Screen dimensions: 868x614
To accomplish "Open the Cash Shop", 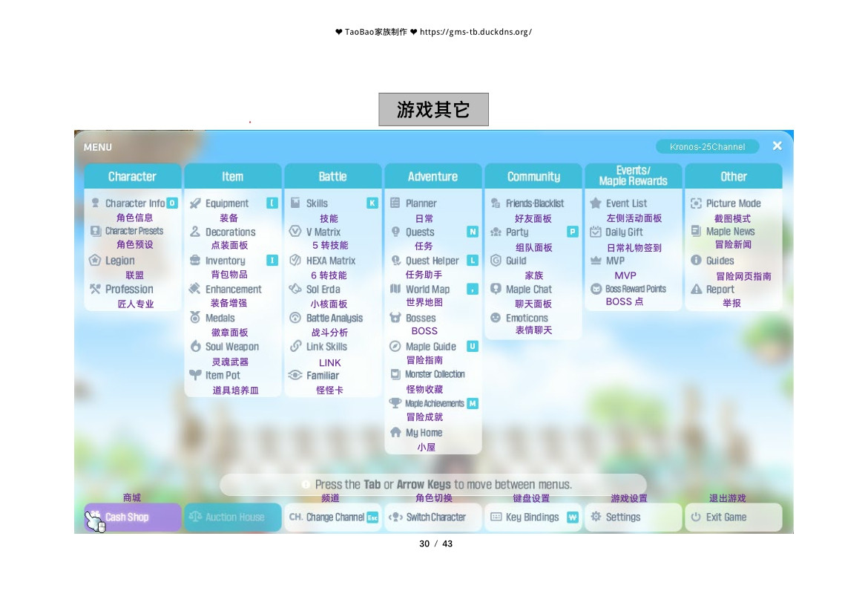I will click(133, 517).
